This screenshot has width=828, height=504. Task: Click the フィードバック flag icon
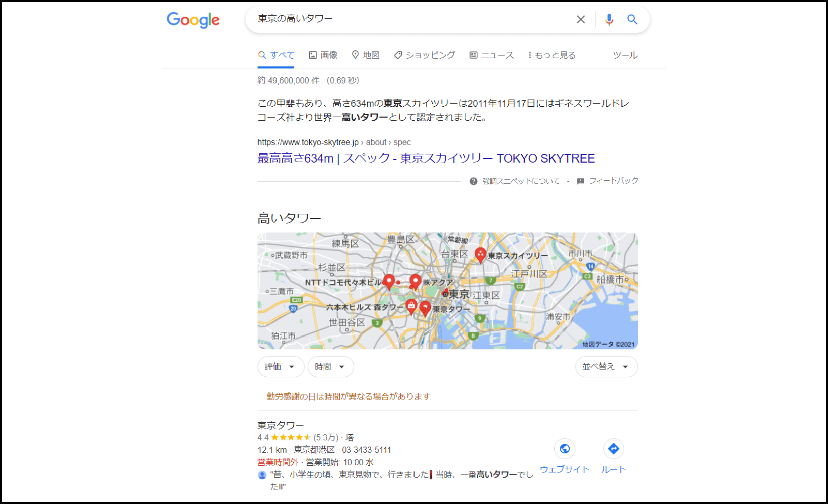[580, 181]
